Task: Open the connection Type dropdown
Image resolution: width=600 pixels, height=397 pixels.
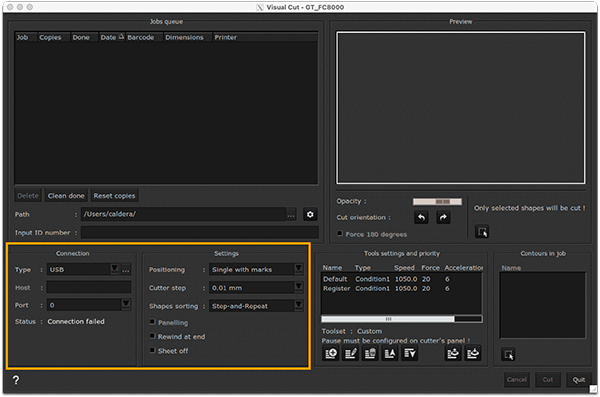Action: (114, 269)
